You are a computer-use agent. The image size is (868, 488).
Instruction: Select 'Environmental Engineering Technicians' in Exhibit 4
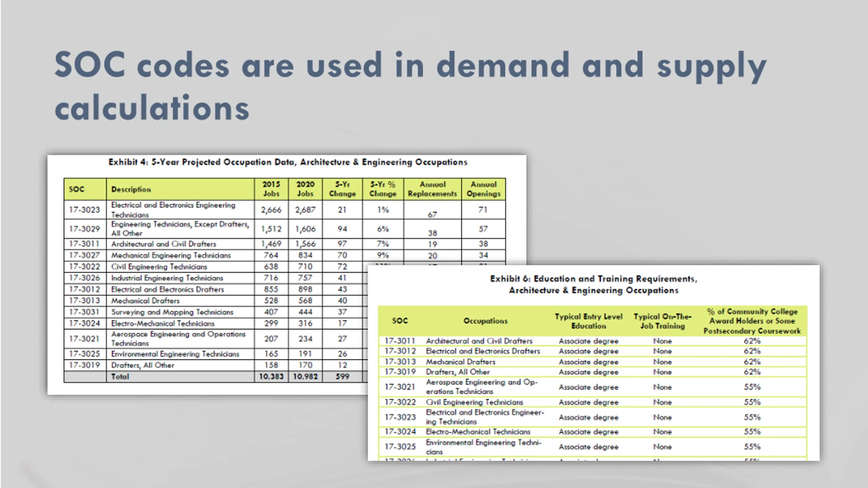click(175, 354)
